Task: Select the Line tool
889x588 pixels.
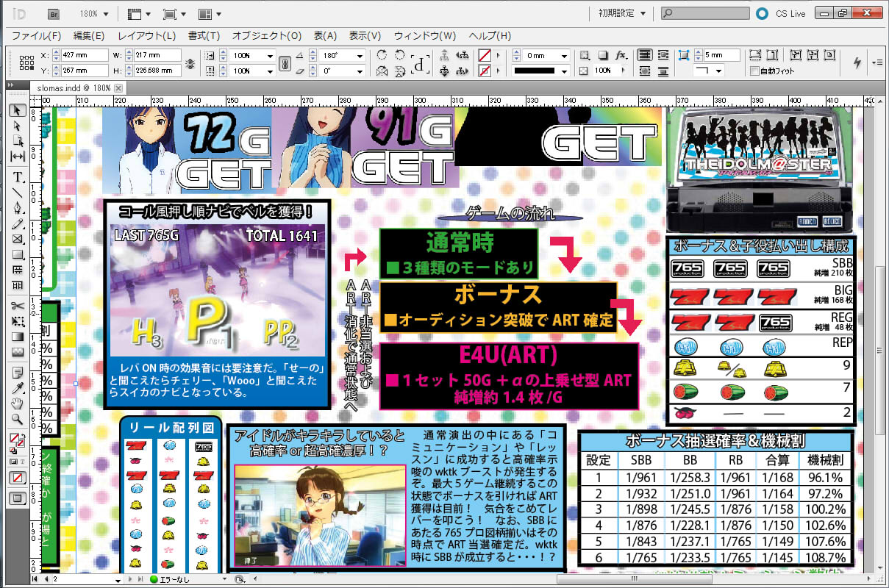Action: pos(18,193)
